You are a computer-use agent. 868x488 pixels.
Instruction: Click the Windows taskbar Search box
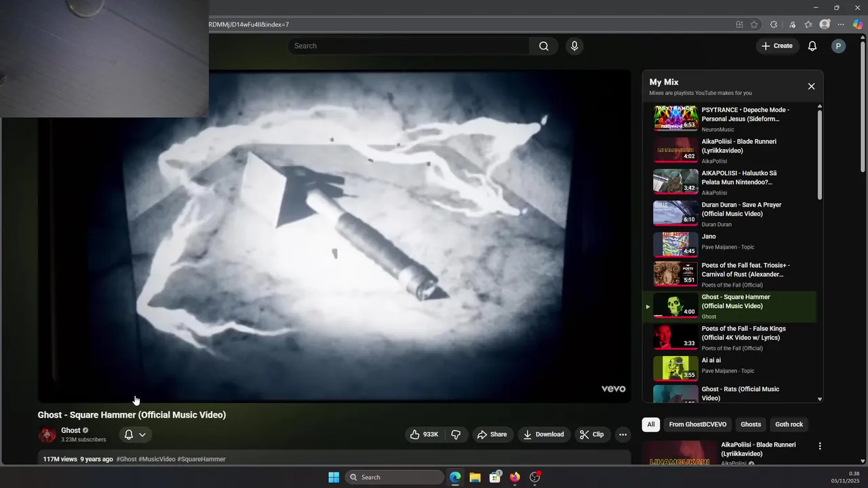395,477
